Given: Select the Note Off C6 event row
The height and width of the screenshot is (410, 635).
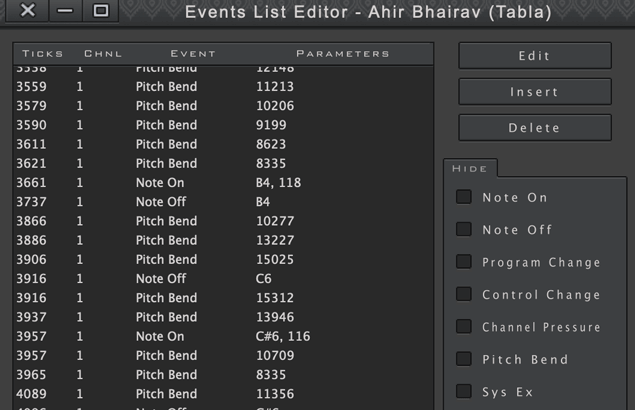Looking at the screenshot, I should coord(222,279).
